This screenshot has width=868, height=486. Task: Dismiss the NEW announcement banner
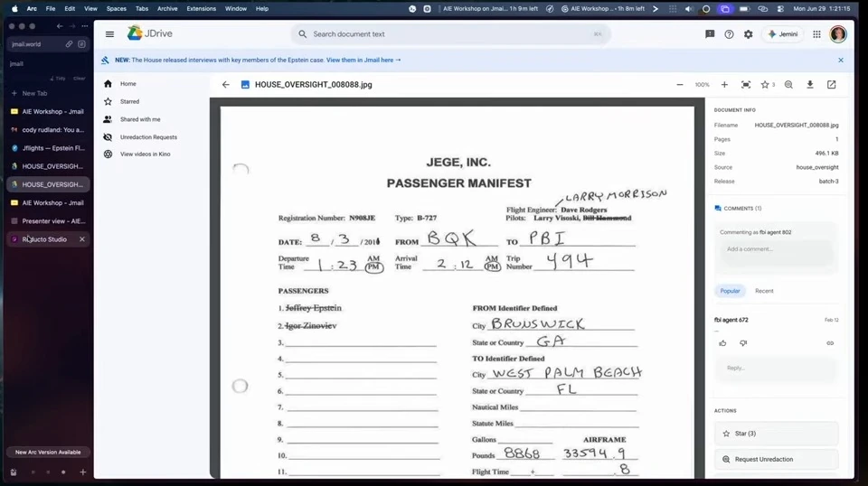pos(841,61)
